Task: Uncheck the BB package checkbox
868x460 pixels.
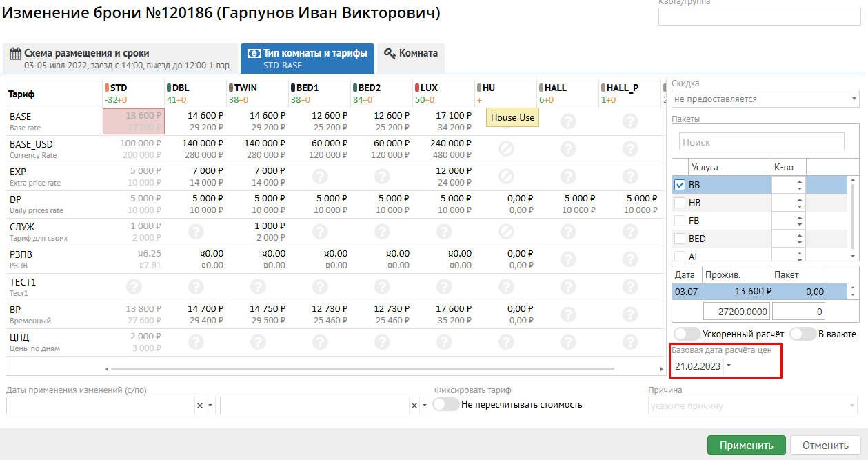Action: point(680,185)
